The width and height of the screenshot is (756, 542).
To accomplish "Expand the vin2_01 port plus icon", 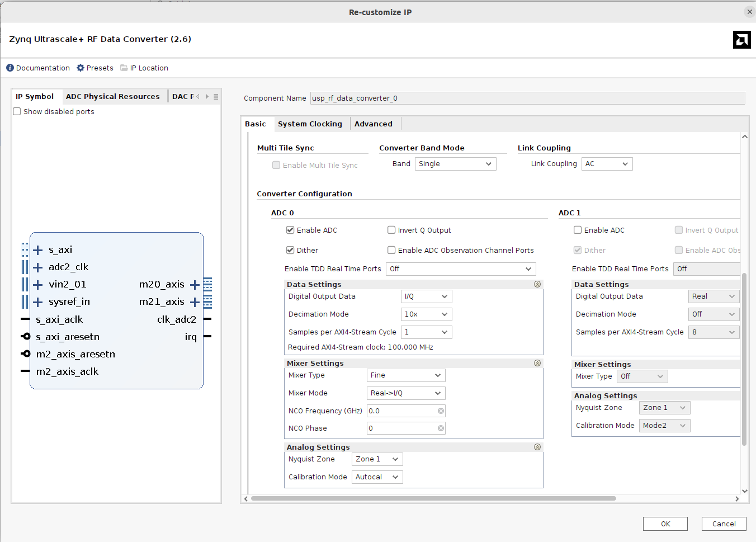I will pyautogui.click(x=38, y=285).
